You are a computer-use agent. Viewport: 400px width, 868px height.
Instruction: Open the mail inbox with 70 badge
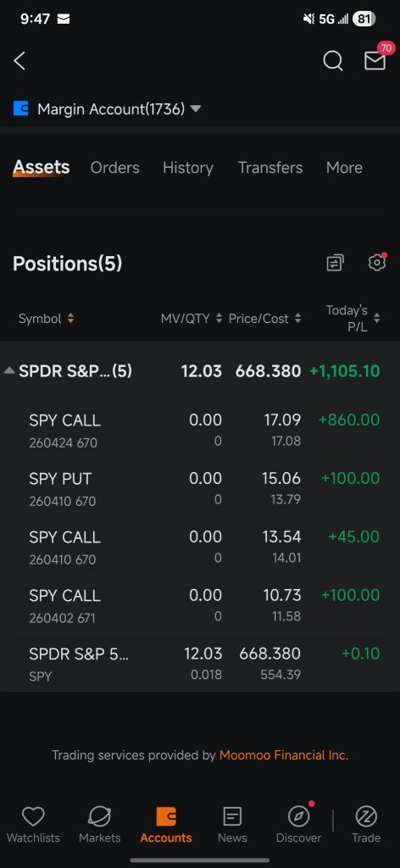pos(375,60)
